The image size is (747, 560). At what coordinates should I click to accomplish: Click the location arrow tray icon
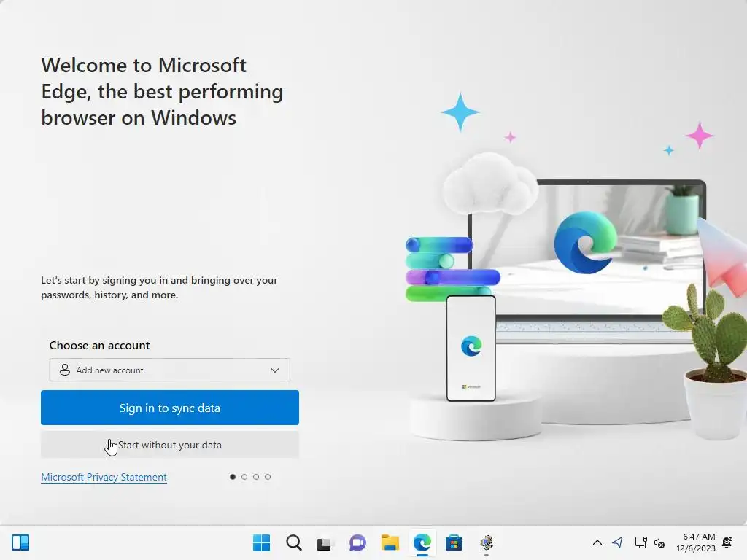pos(617,542)
